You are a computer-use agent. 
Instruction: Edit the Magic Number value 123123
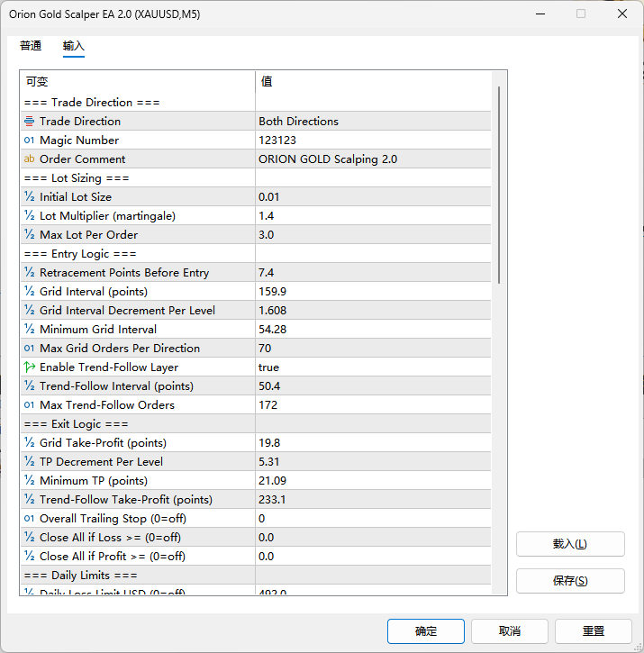[373, 141]
